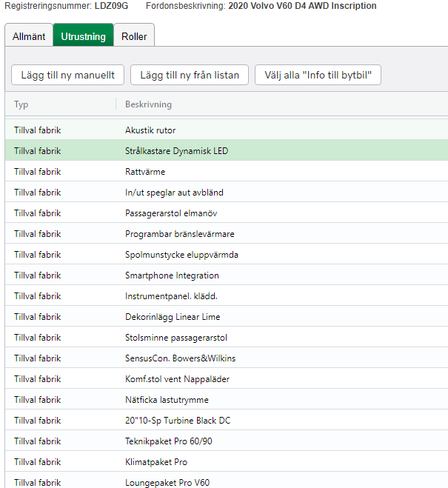Select the 'Rattvärme' row

pos(227,172)
